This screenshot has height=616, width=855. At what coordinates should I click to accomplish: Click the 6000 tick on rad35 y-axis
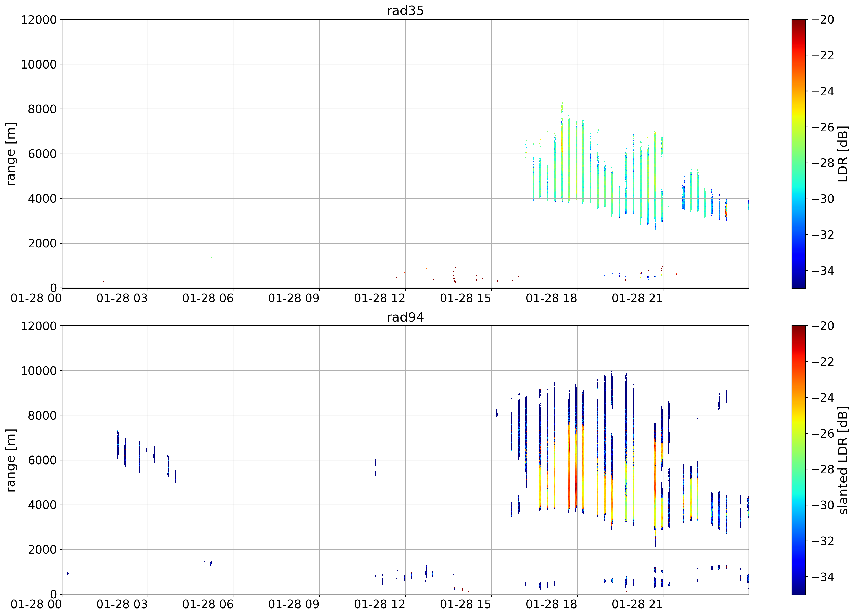coord(42,154)
